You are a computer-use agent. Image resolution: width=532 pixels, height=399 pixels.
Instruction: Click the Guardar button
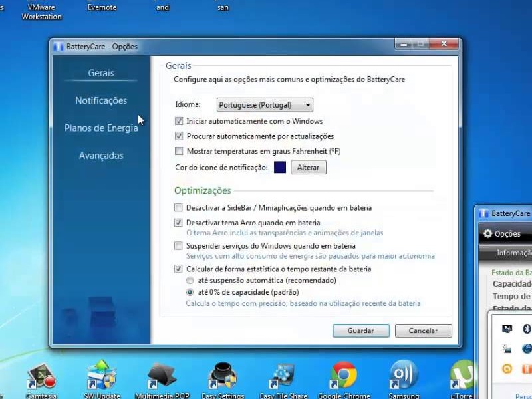pyautogui.click(x=360, y=331)
